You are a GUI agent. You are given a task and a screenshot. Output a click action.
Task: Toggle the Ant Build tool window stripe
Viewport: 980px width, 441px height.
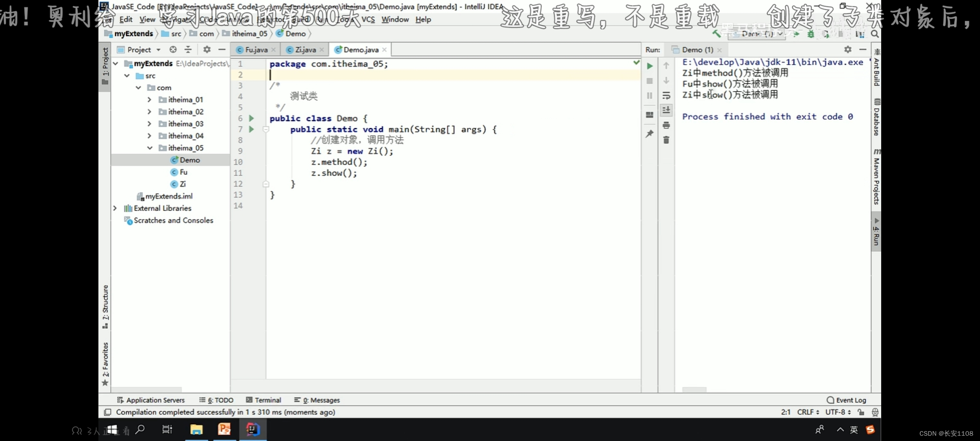[x=876, y=67]
